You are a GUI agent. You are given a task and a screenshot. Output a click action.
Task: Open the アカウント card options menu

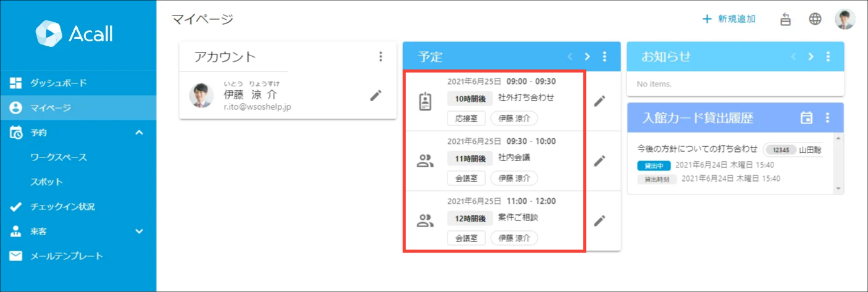380,57
